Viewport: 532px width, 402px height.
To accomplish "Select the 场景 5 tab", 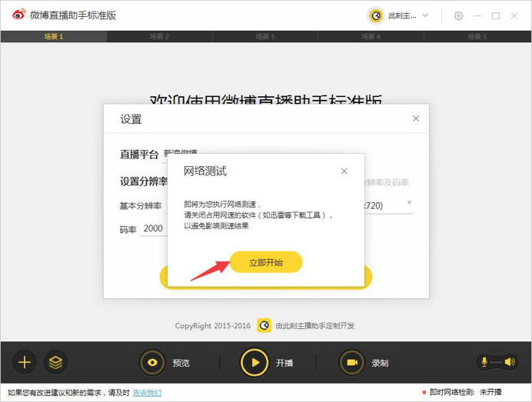I will (478, 36).
